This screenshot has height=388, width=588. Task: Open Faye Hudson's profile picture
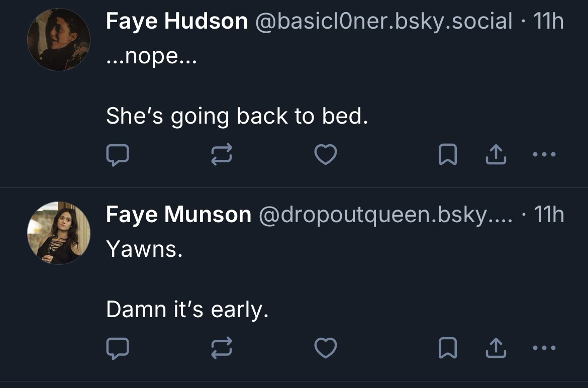(58, 40)
